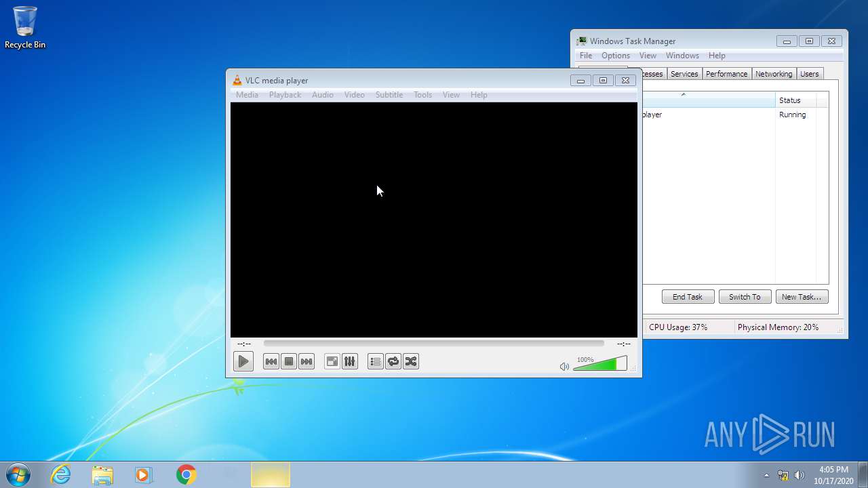
Task: Toggle VLC fullscreen video
Action: coord(332,361)
